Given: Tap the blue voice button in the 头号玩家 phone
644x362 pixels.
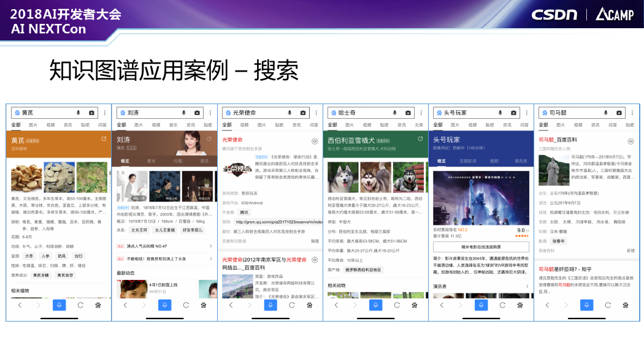Looking at the screenshot, I should pos(481,305).
